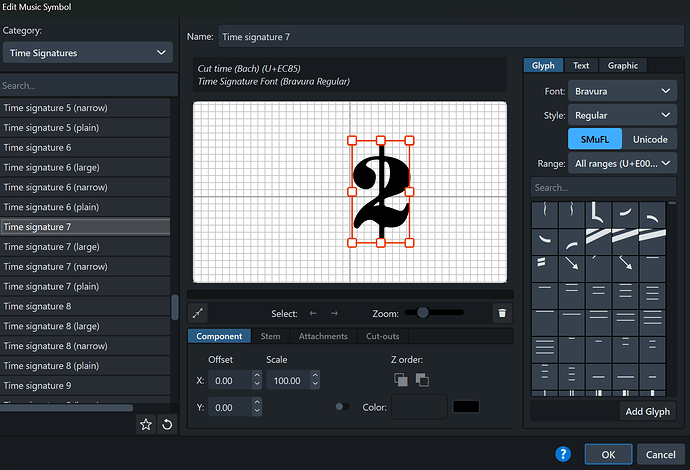
Task: Switch glyph range to Unicode
Action: coord(648,139)
